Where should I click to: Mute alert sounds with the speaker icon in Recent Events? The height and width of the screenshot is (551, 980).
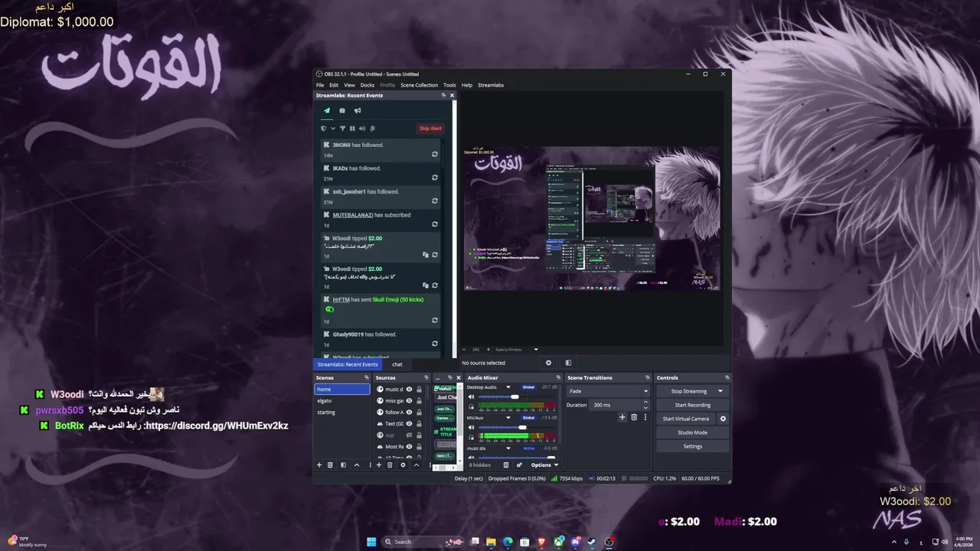(x=362, y=129)
